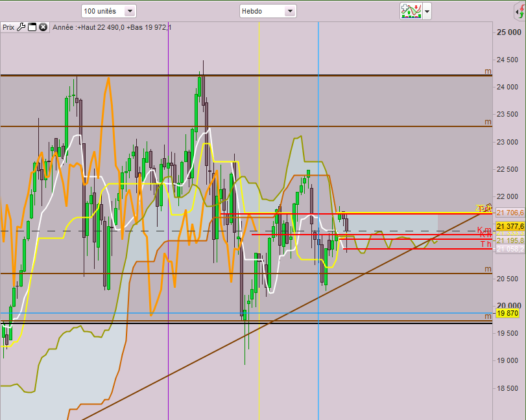Click the chart indicators icon in toolbar
The width and height of the screenshot is (526, 420).
tap(411, 11)
